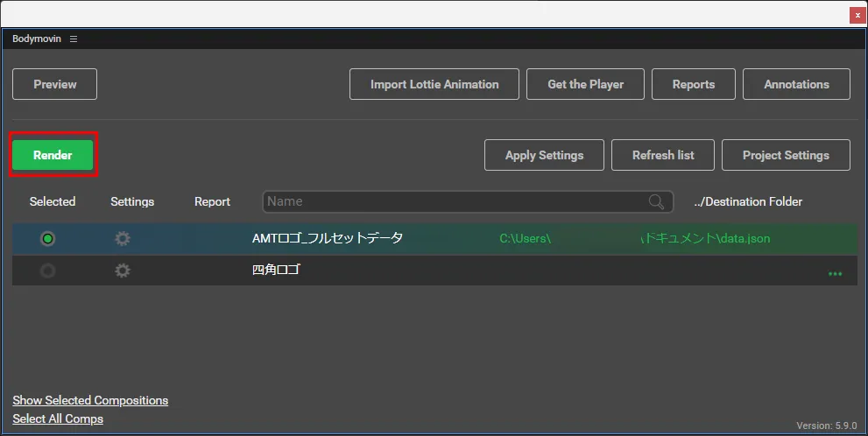Click the Render button
The height and width of the screenshot is (436, 868).
click(x=53, y=155)
